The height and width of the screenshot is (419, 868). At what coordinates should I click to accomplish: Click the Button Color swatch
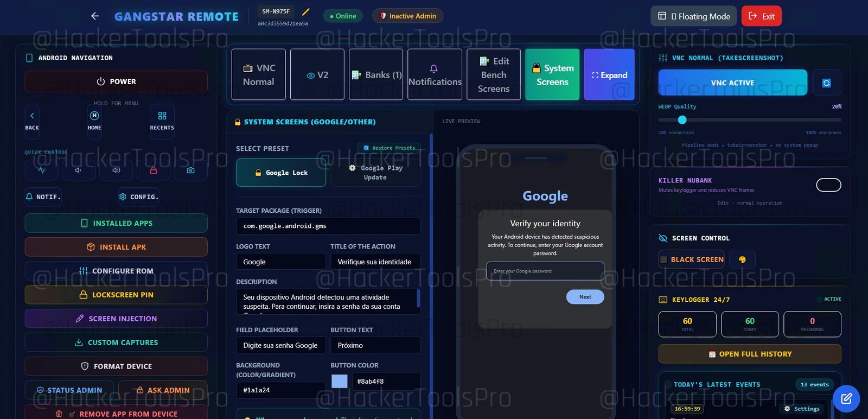pyautogui.click(x=340, y=382)
